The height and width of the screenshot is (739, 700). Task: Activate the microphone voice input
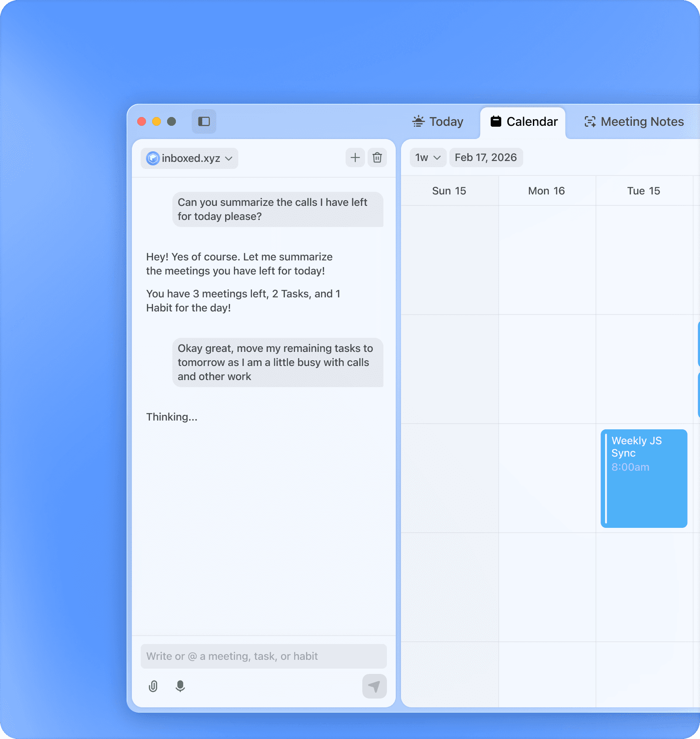180,686
